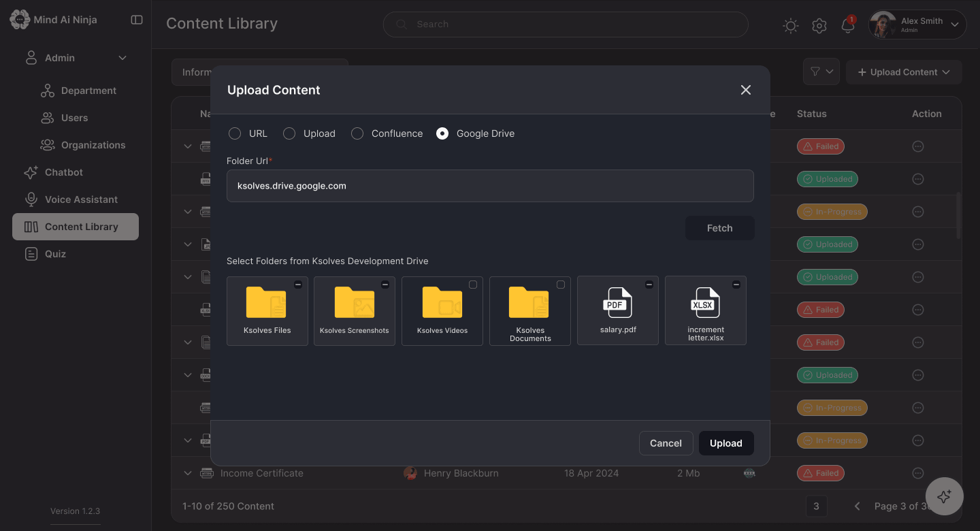Click the Action column header

(x=927, y=114)
